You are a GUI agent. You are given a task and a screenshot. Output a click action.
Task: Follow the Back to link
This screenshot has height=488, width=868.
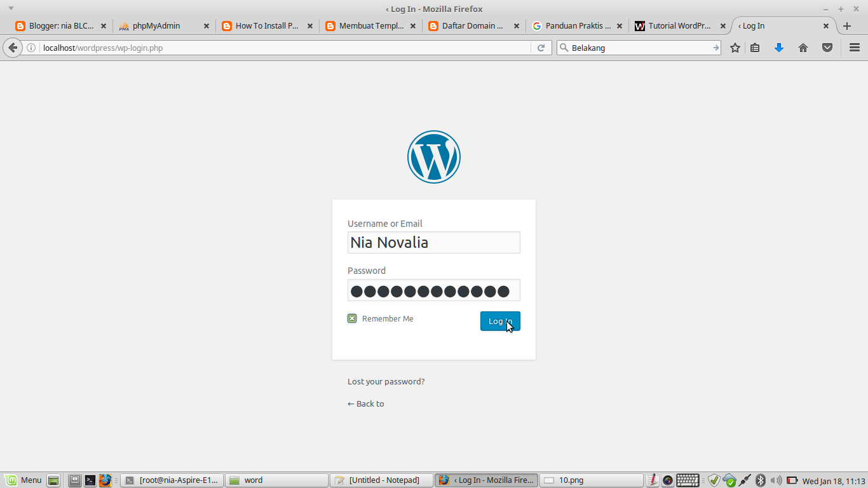click(x=365, y=403)
